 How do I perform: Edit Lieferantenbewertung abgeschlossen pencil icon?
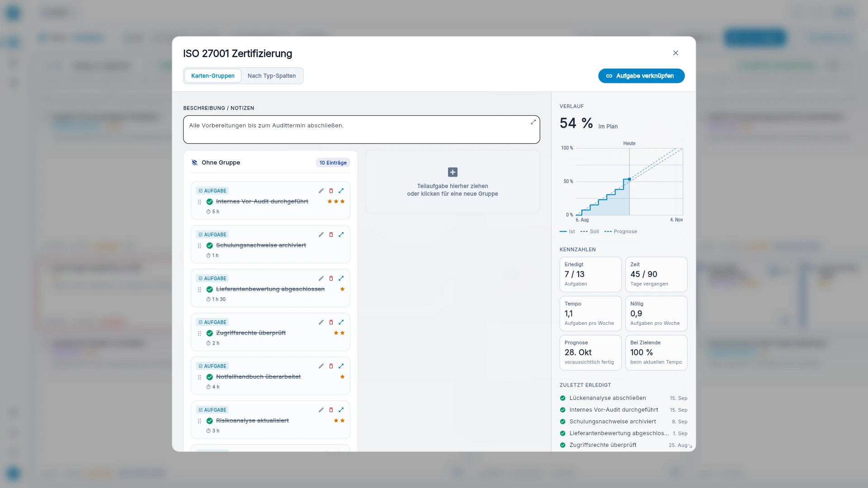(321, 278)
